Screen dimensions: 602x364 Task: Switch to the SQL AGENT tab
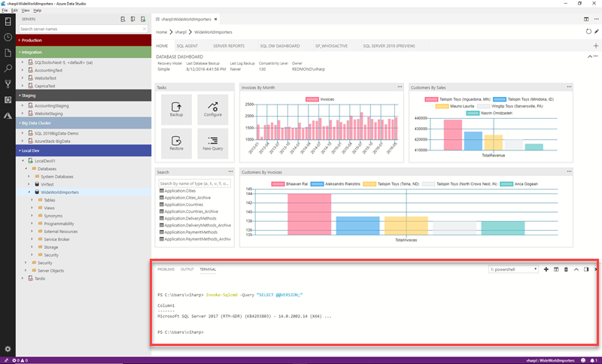187,46
